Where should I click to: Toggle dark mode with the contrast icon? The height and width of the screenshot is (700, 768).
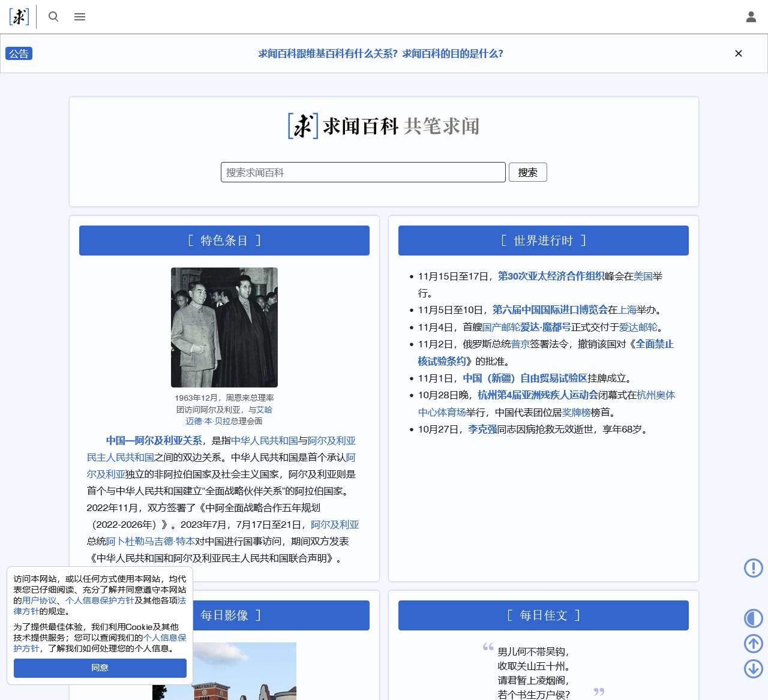[x=754, y=618]
